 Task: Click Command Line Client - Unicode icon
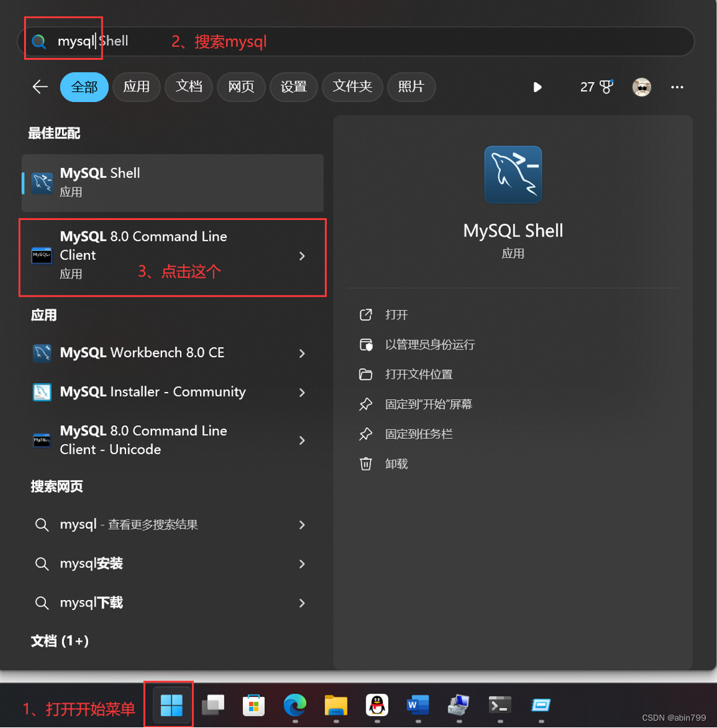(x=42, y=440)
